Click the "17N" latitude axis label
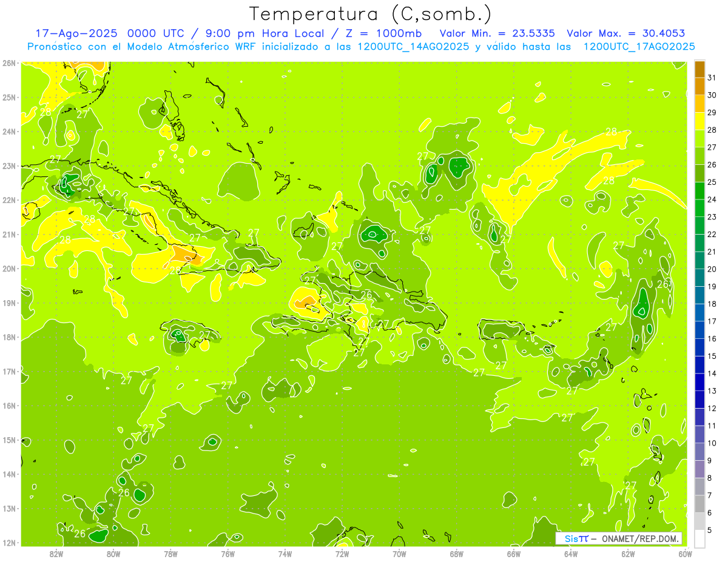728x562 pixels. tap(9, 371)
